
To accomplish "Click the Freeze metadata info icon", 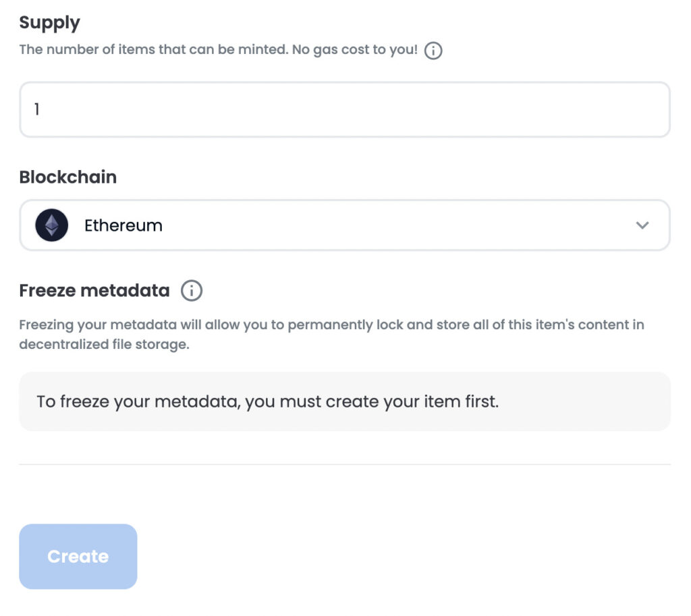I will (192, 291).
